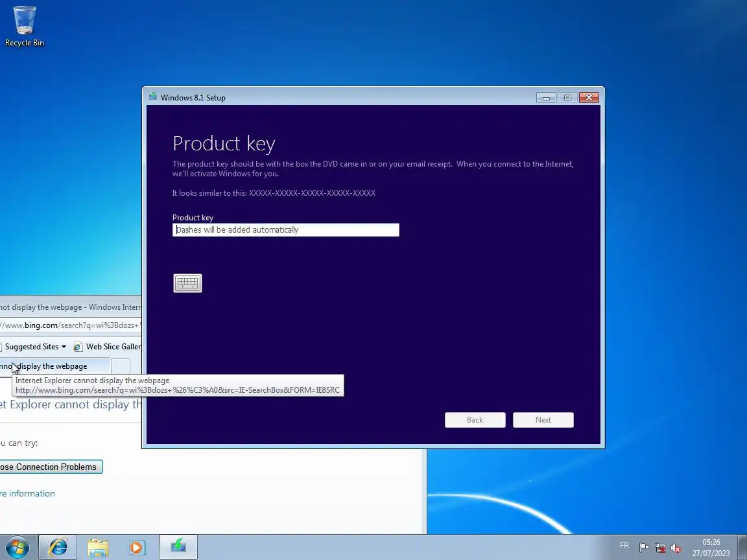
Task: Click the muted volume tray icon
Action: point(676,548)
